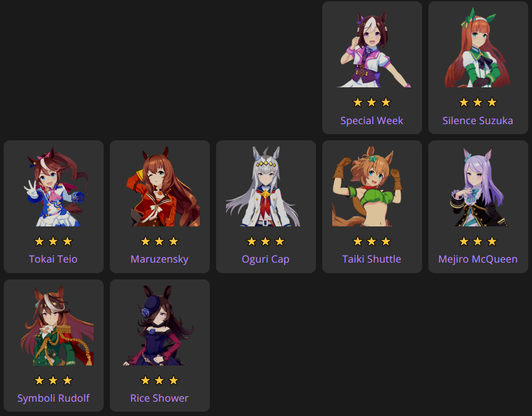Open the Mejiro McQueen name link
Image resolution: width=532 pixels, height=416 pixels.
[x=478, y=259]
